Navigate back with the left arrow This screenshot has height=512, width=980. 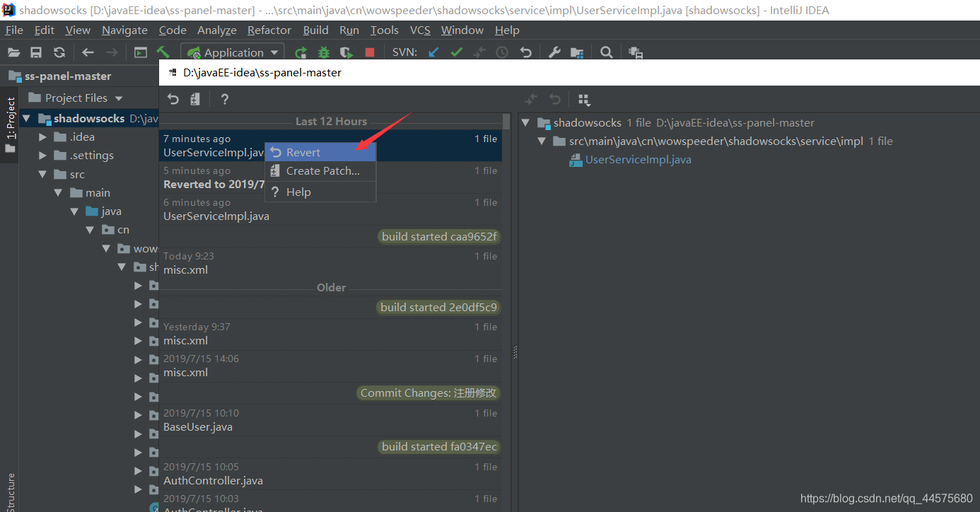(x=88, y=52)
